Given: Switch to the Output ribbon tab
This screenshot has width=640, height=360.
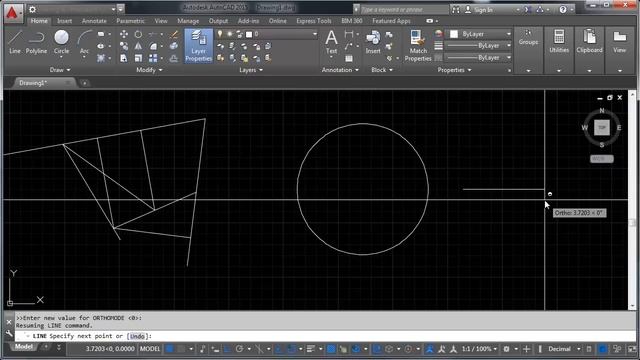Looking at the screenshot, I should [218, 21].
